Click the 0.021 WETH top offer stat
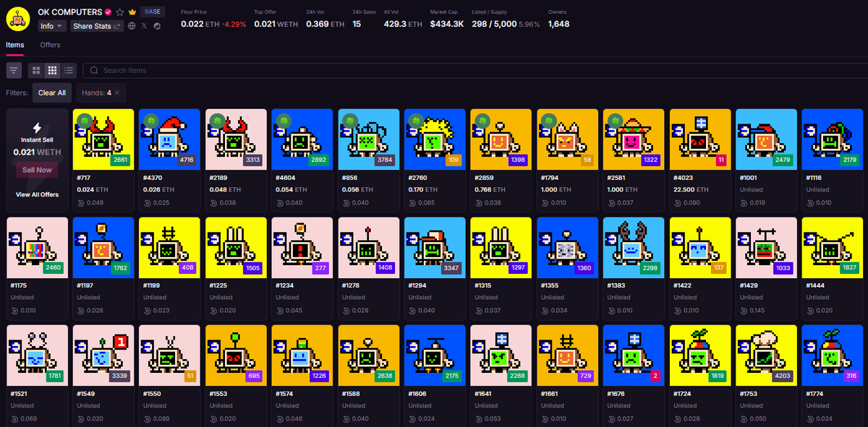 (x=275, y=24)
